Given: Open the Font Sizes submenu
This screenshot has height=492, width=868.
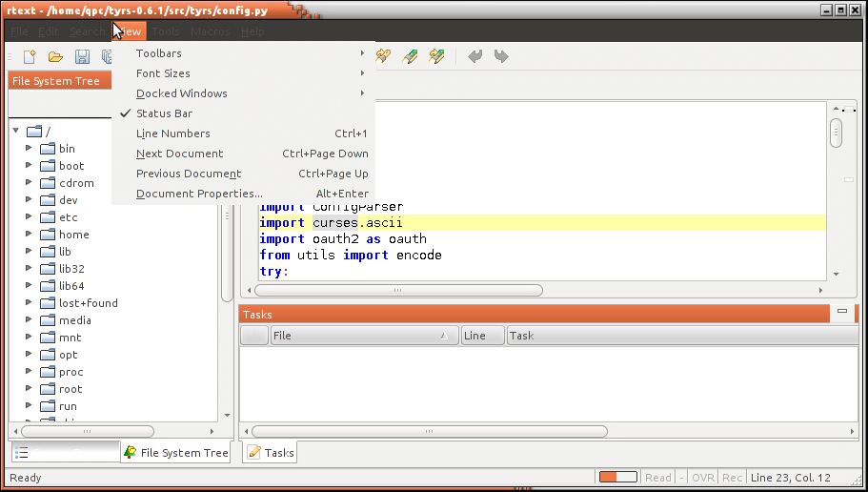Looking at the screenshot, I should click(244, 73).
